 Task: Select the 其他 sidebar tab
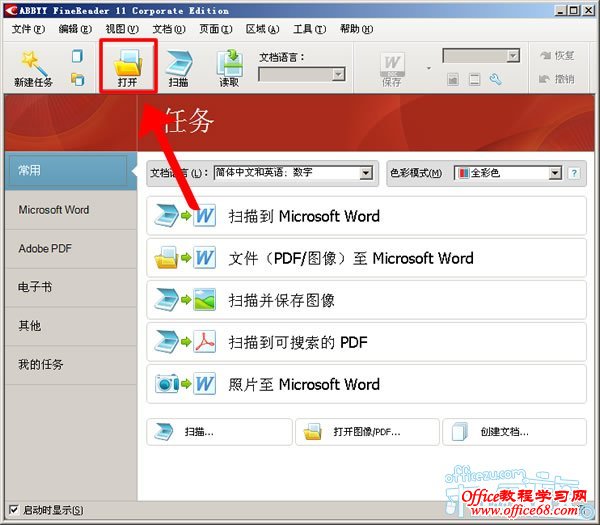click(71, 326)
